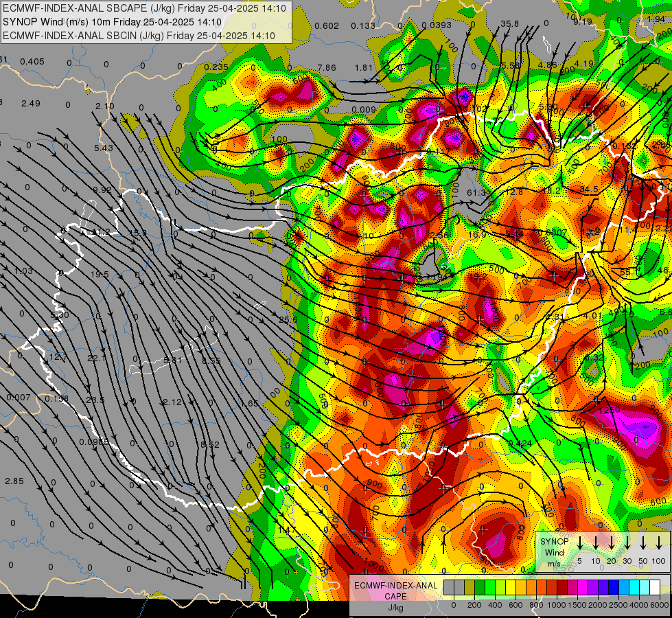Screen dimensions: 672x618
Task: Click the wind arrow above legend value 5
Action: coord(580,544)
